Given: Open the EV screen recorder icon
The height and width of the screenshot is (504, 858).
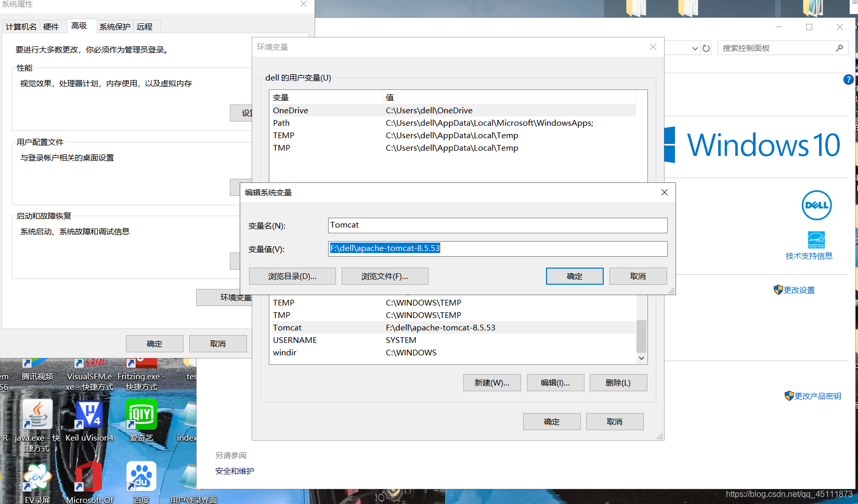Looking at the screenshot, I should [x=37, y=476].
